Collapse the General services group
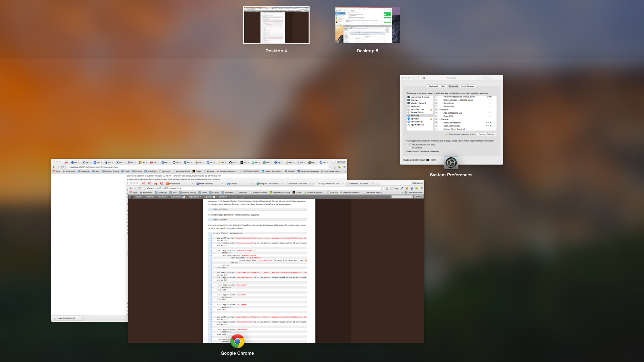 440,119
